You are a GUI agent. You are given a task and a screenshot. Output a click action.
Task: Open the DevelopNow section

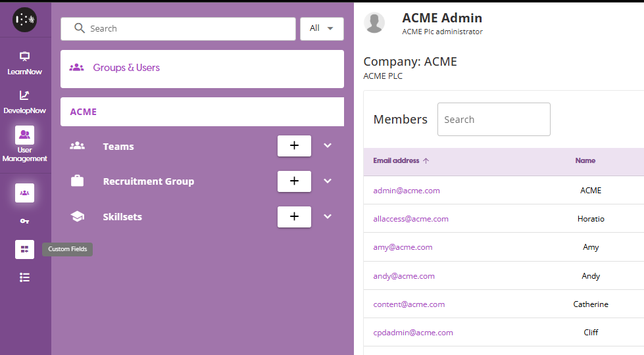[24, 101]
